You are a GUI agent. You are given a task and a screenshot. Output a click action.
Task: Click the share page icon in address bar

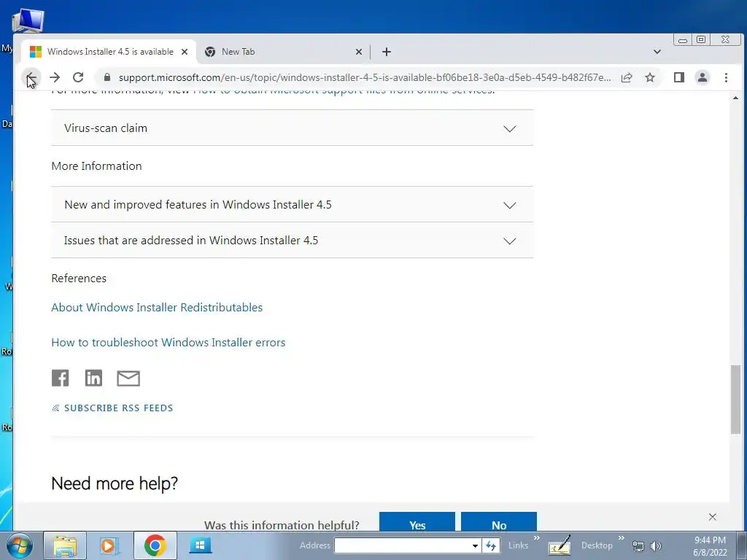[x=627, y=77]
